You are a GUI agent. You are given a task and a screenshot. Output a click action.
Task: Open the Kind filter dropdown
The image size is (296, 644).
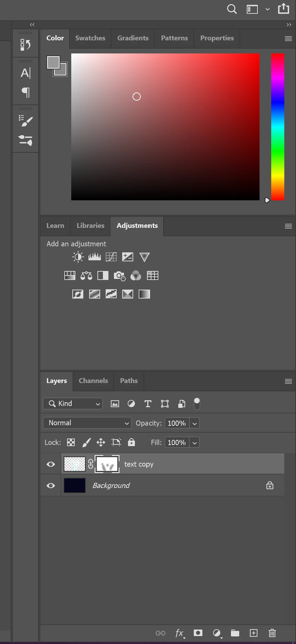73,404
